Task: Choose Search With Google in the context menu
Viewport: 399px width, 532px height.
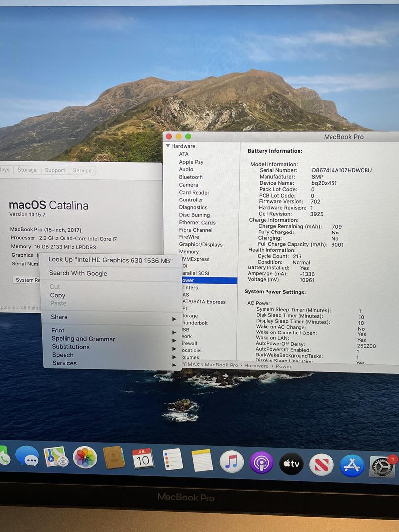Action: pyautogui.click(x=78, y=273)
